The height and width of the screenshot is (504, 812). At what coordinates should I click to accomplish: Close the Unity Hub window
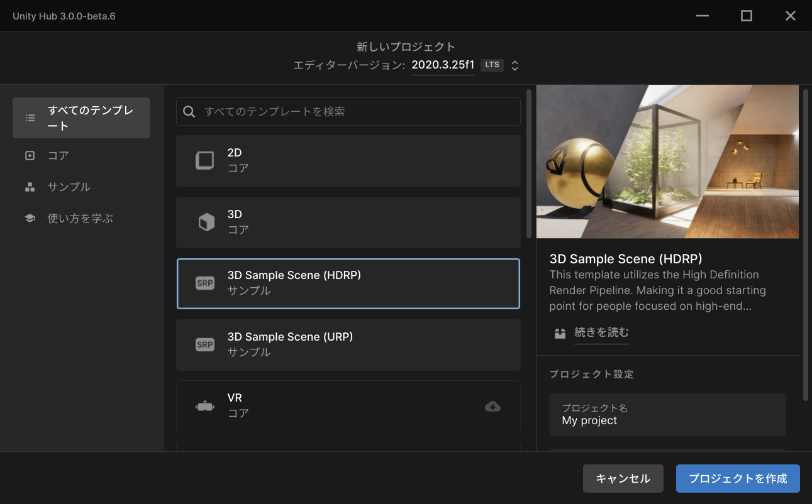click(x=791, y=16)
